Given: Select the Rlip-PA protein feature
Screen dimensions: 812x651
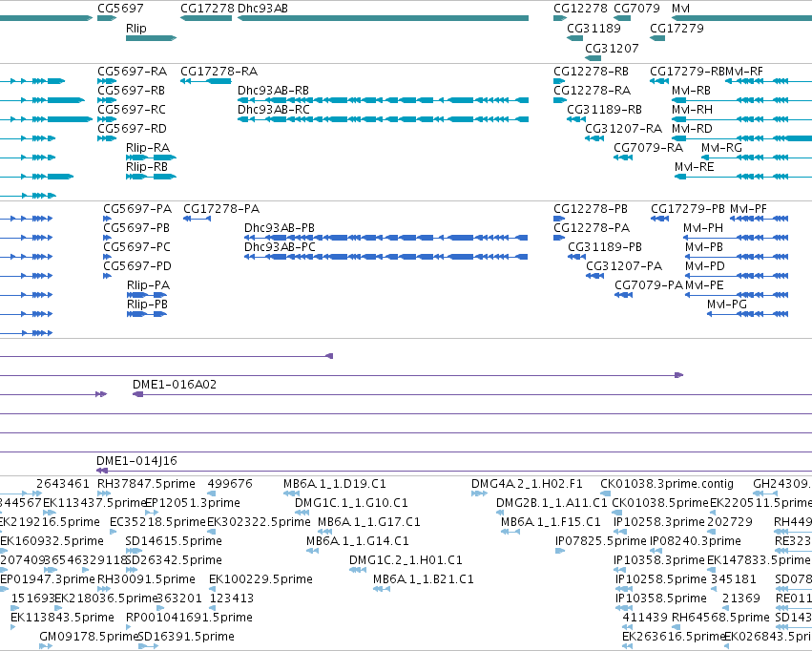Looking at the screenshot, I should point(147,295).
